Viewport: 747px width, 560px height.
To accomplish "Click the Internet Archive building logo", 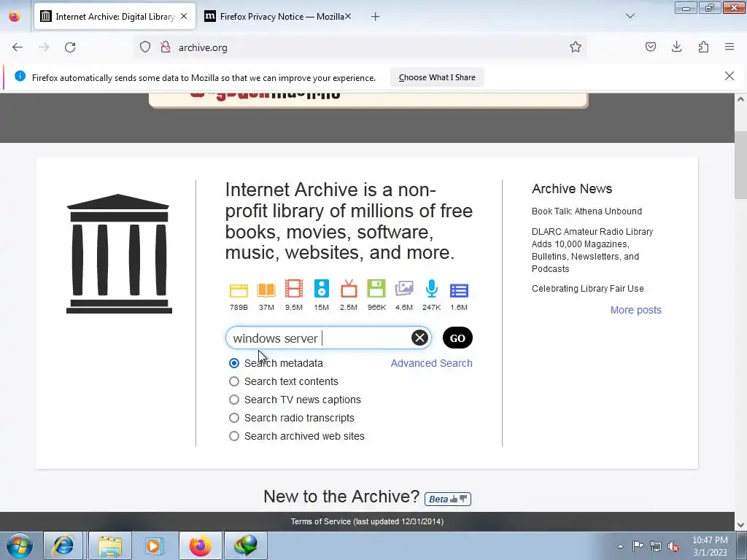I will click(x=119, y=254).
